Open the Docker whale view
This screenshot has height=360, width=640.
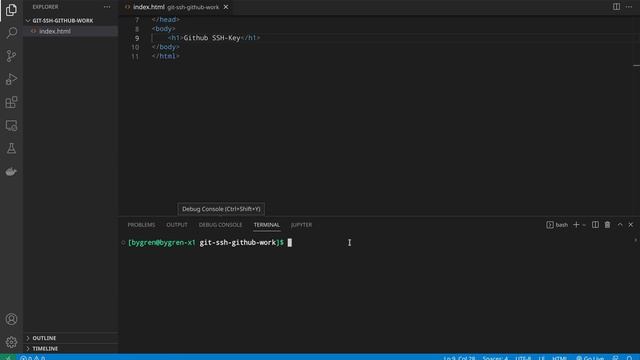click(11, 172)
